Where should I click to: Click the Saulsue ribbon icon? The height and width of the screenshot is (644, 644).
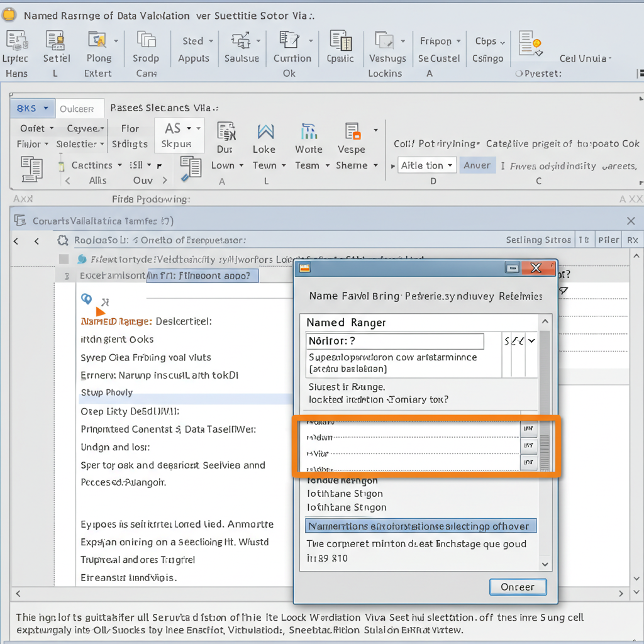coord(241,41)
